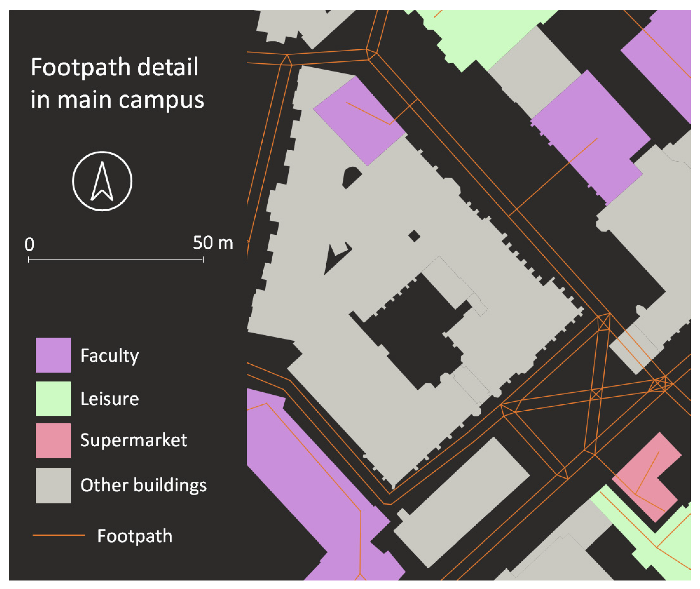
Task: Click the north arrow compass icon
Action: point(102,181)
